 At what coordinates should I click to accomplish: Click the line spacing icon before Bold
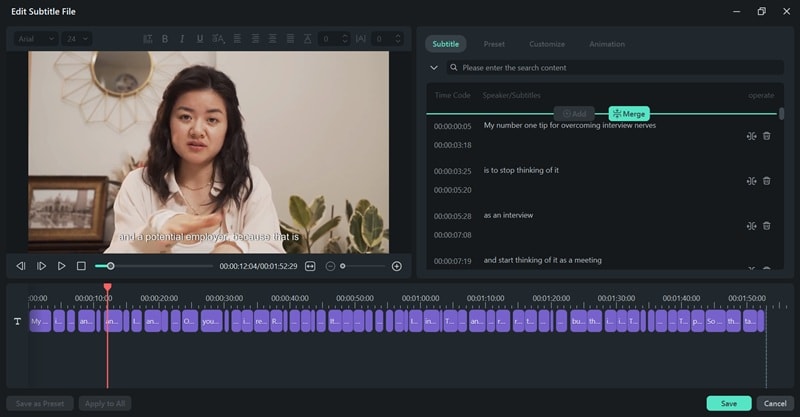click(x=147, y=39)
